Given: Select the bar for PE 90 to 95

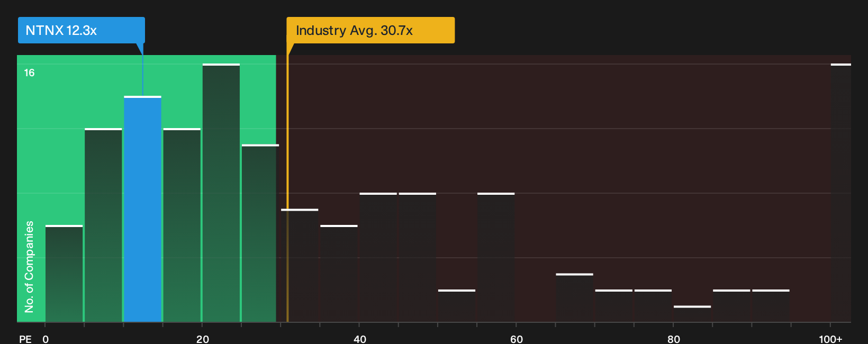Looking at the screenshot, I should [x=771, y=306].
